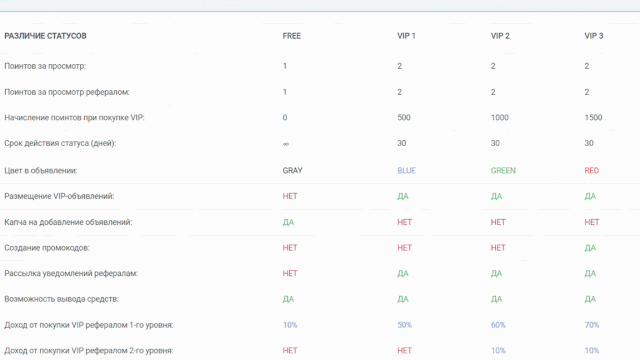Viewport: 640px width, 360px height.
Task: Click ДА for VIP 1 in Возможность вывода средств
Action: (403, 299)
